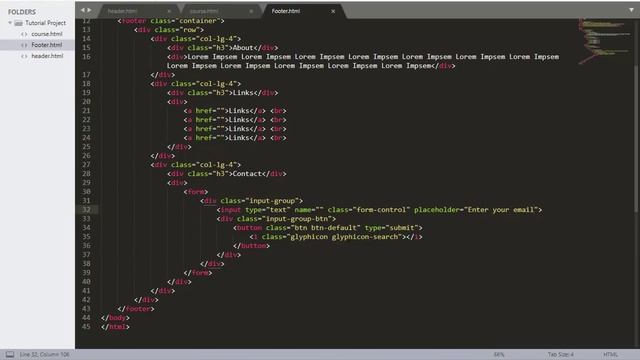The image size is (640, 360).
Task: Click the minimap code preview
Action: [604, 41]
